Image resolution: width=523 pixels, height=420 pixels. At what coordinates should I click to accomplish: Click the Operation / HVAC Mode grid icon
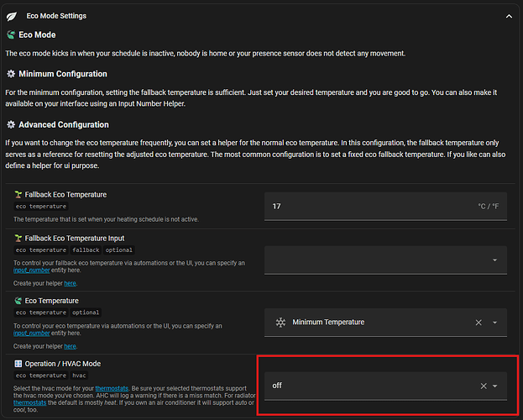tap(18, 363)
